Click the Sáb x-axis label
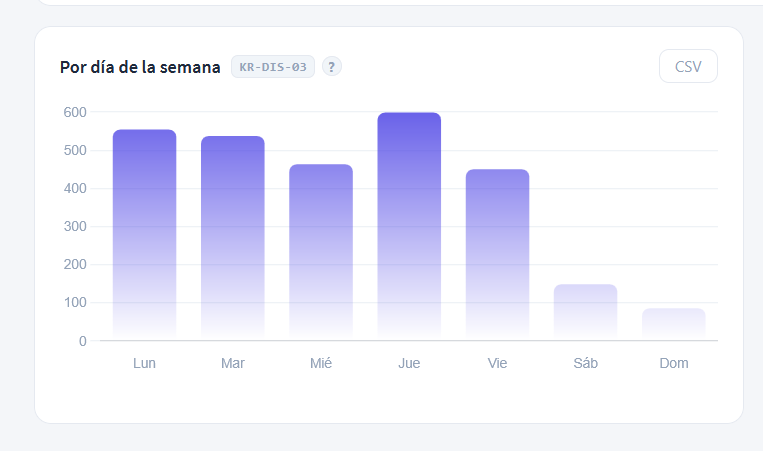The image size is (763, 451). pos(585,363)
